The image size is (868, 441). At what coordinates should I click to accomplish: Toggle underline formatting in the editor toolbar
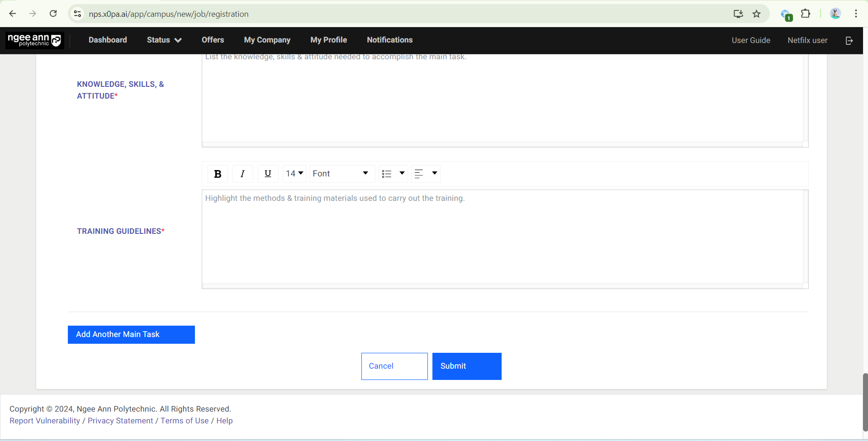coord(268,174)
